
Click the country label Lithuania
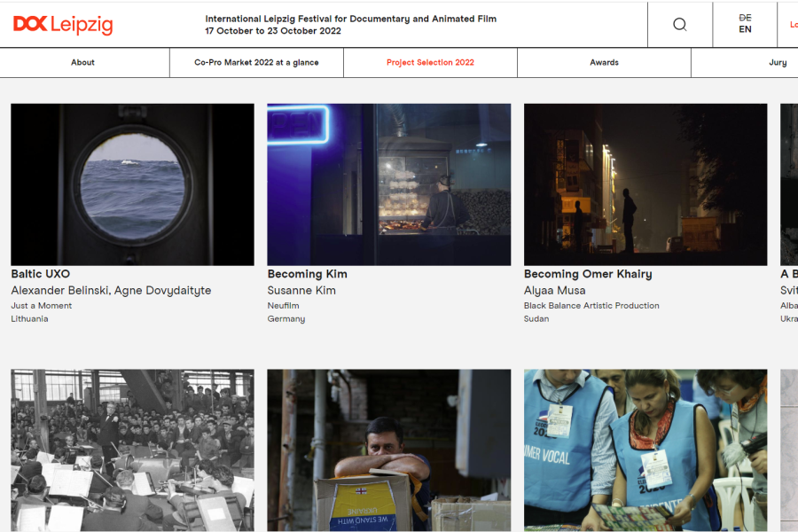tap(29, 318)
